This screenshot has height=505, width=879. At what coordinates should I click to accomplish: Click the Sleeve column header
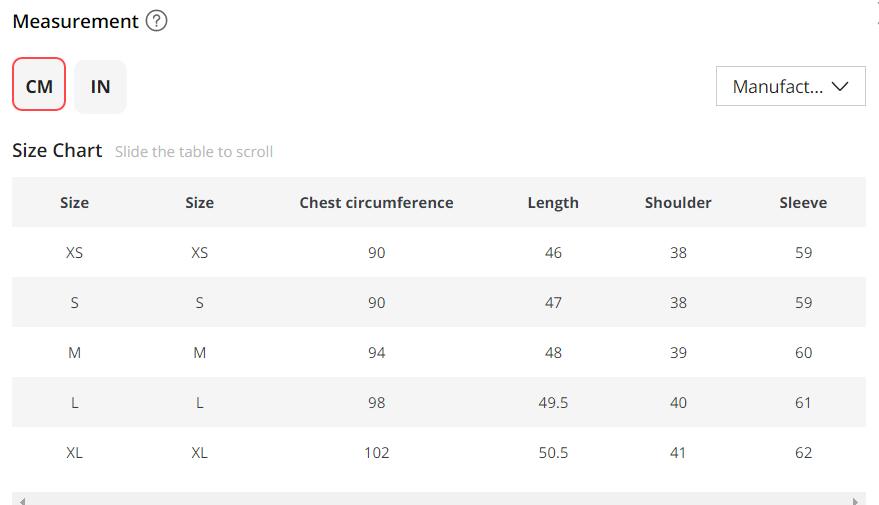coord(803,203)
